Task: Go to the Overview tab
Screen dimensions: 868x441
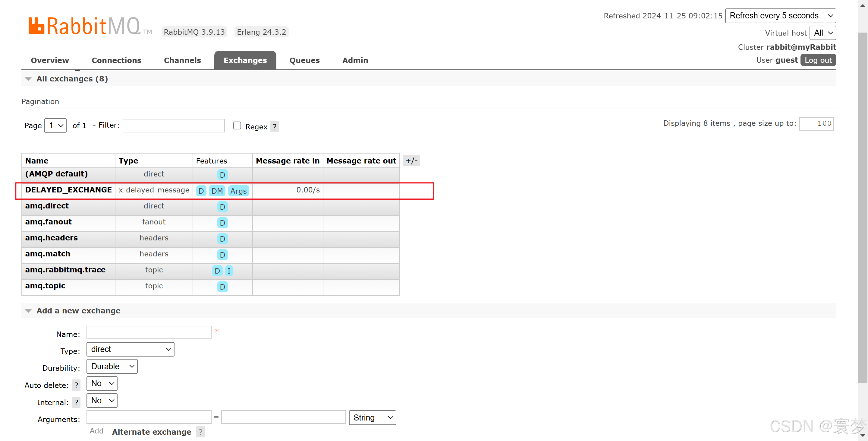Action: [x=50, y=60]
